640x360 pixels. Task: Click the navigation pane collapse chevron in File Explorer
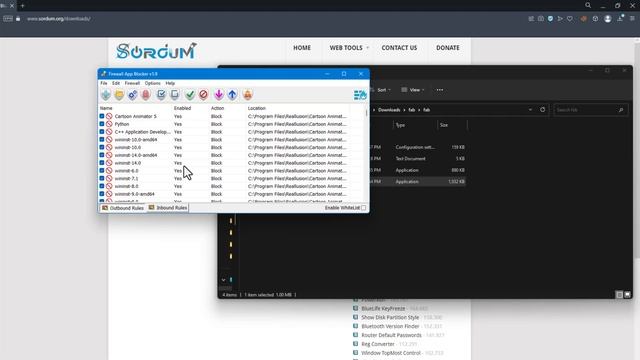tap(224, 280)
